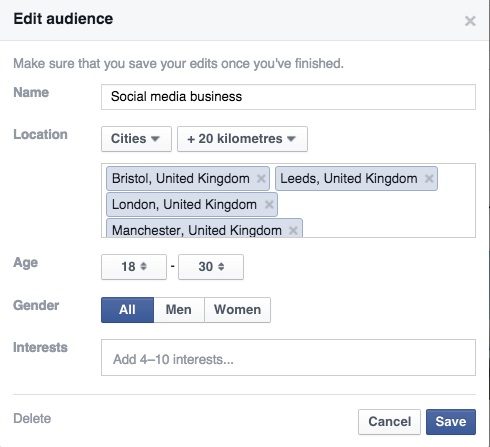Remove Manchester, United Kingdom location tag
490x447 pixels.
tap(293, 230)
